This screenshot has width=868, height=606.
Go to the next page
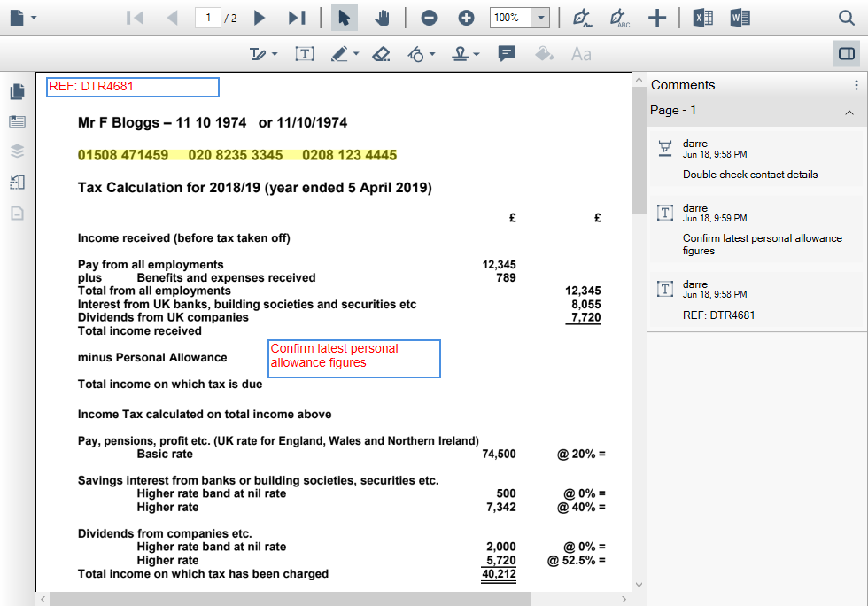260,18
